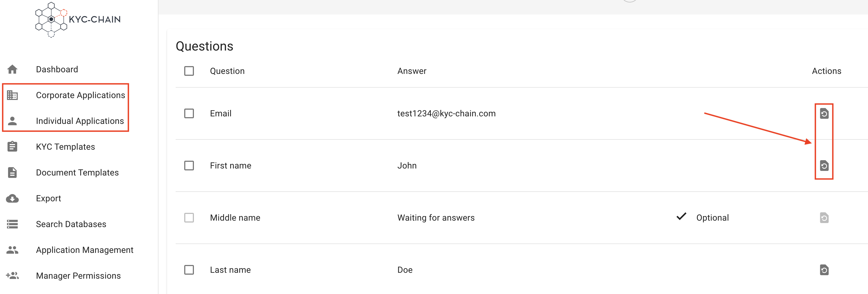Click the Export cloud download icon
This screenshot has width=868, height=294.
(x=12, y=198)
